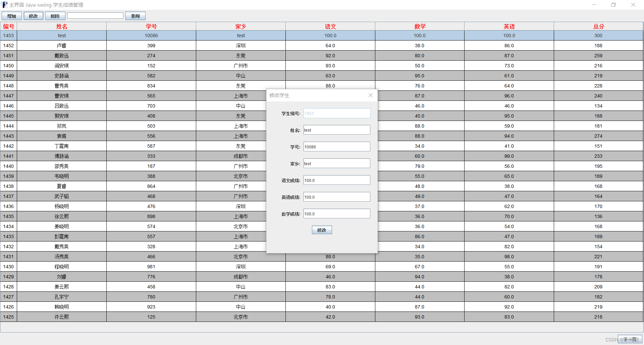Click 学号 cell 834
The image size is (644, 345).
[151, 86]
